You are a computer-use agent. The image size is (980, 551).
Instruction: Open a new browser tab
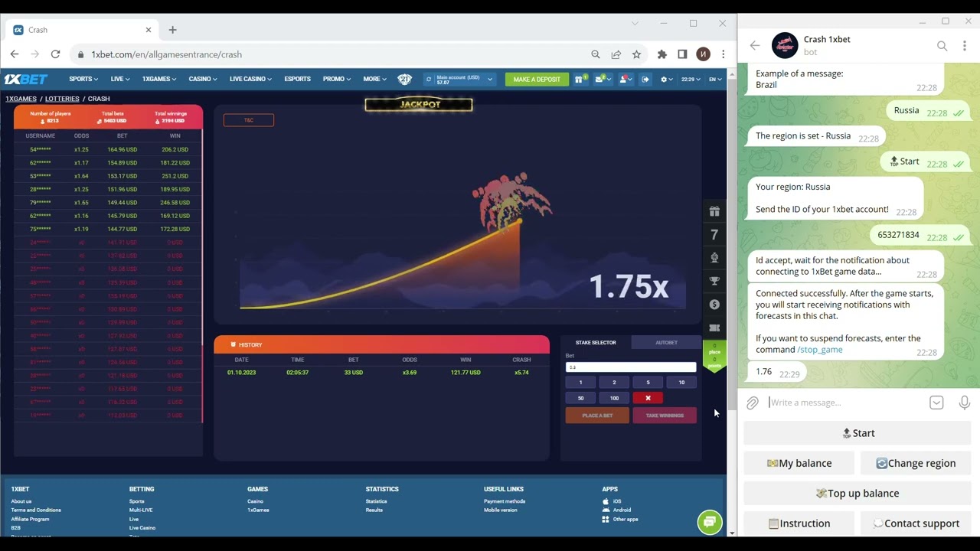[172, 30]
